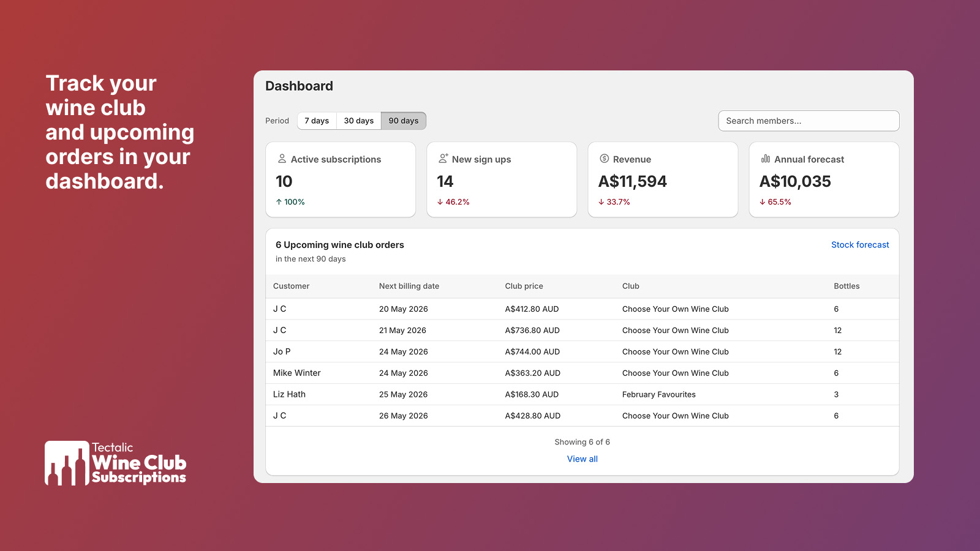Viewport: 980px width, 551px height.
Task: Click the Tectalic Wine Club bottles logo
Action: (x=67, y=463)
